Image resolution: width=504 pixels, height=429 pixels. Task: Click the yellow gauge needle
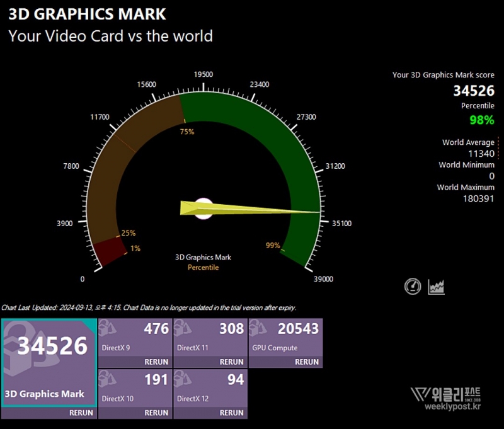(250, 209)
